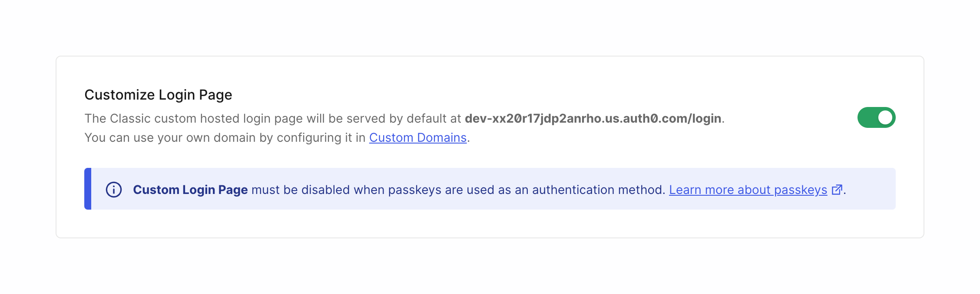The image size is (980, 294).
Task: Click the bold auth0.com/login domain text
Action: pyautogui.click(x=593, y=118)
